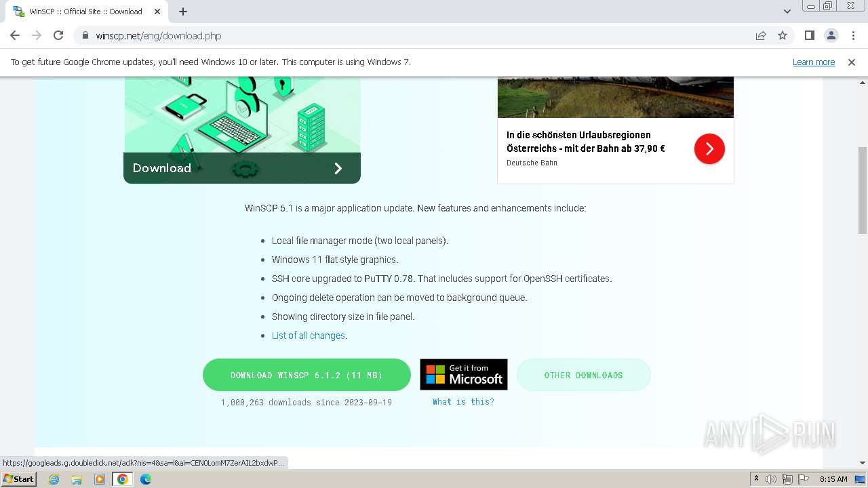This screenshot has height=488, width=868.
Task: Close the WinSCP download tab
Action: tap(157, 12)
